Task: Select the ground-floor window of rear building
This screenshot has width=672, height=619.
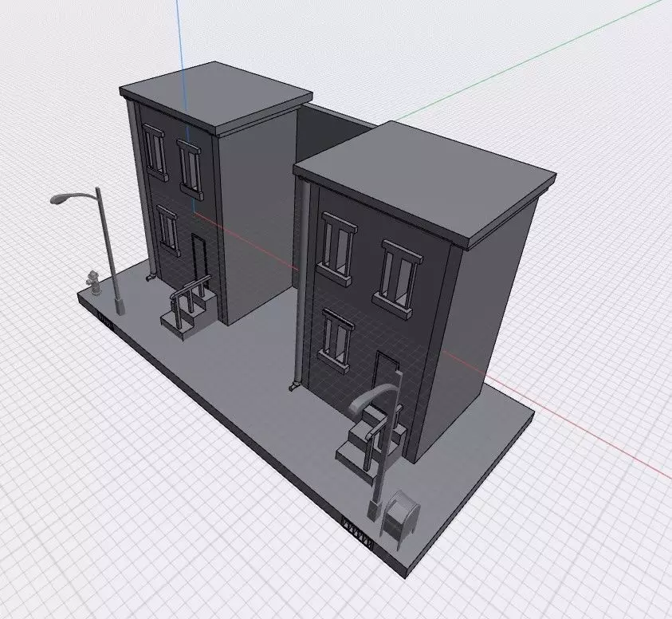Action: [167, 231]
